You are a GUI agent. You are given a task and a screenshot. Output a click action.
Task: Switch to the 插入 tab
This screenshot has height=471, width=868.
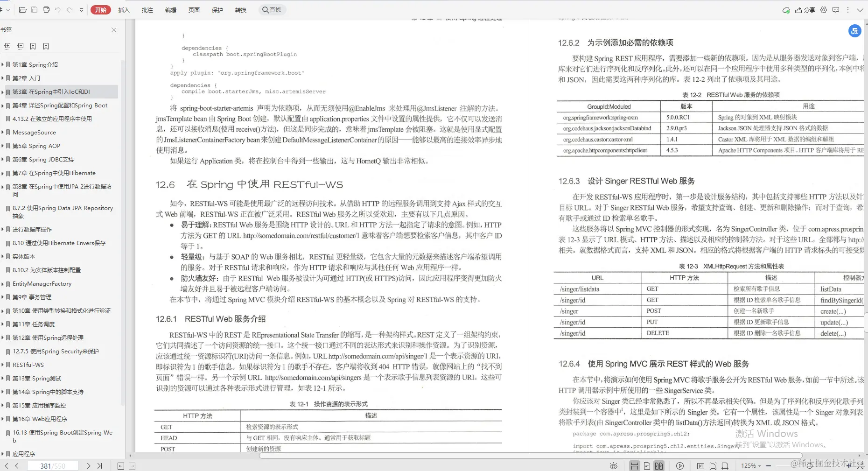[x=124, y=10]
